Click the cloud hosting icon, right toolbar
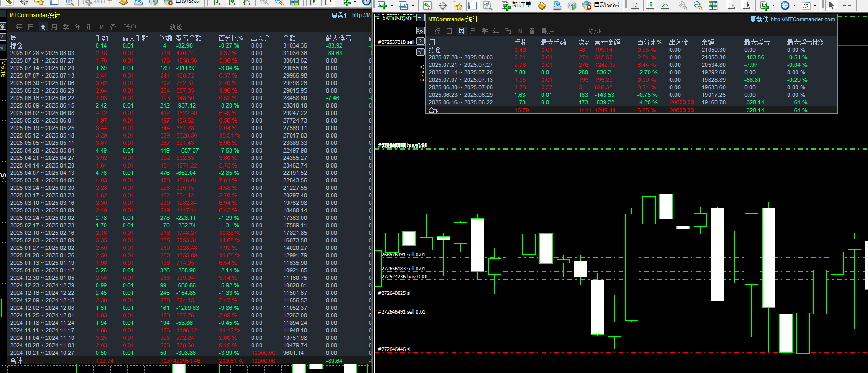868x373 pixels. [x=557, y=5]
